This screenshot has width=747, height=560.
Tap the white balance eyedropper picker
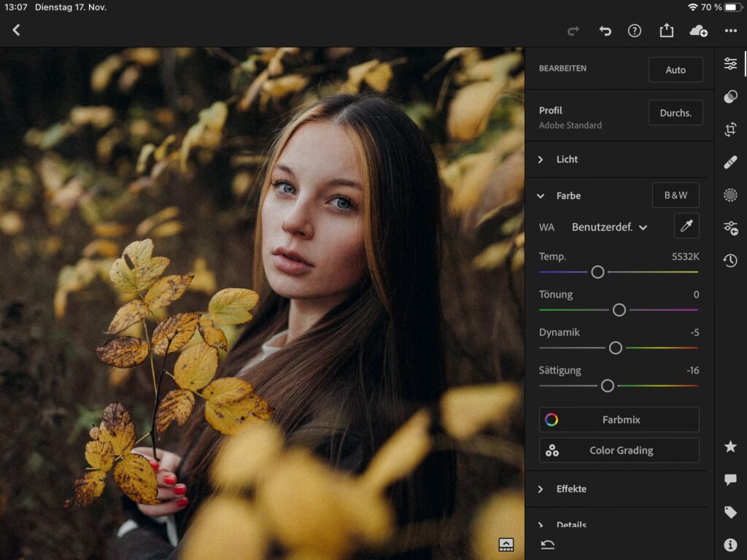tap(686, 226)
